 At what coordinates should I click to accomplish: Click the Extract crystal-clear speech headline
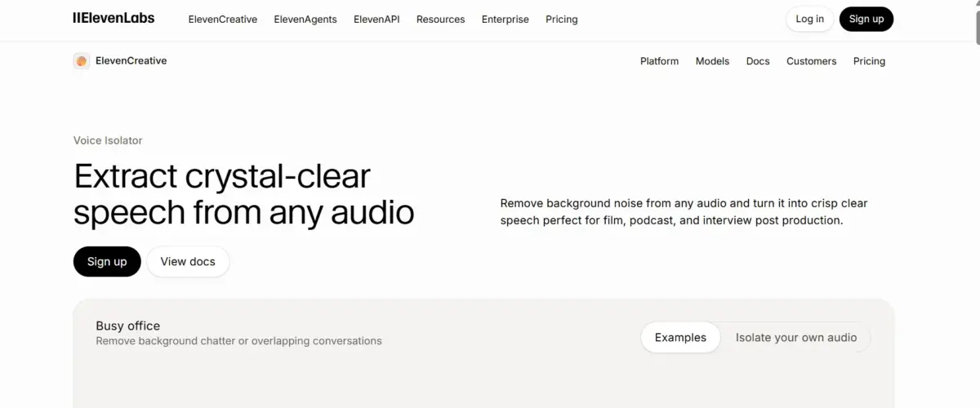[244, 194]
